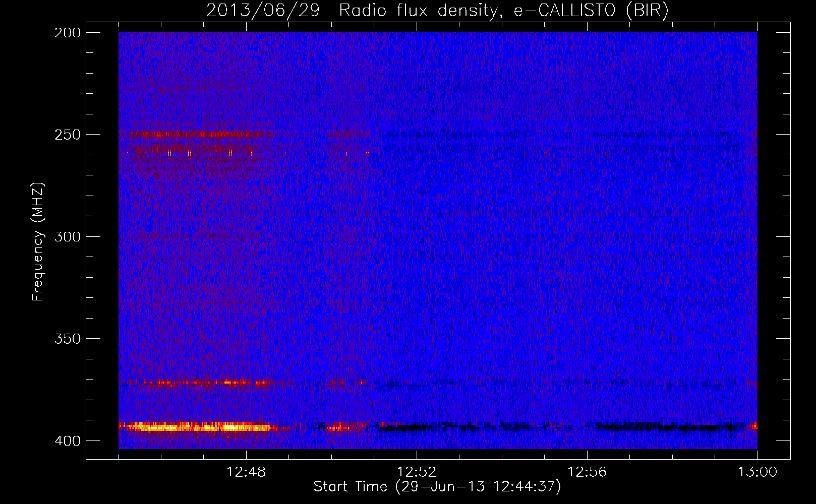816x504 pixels.
Task: Click the 12:56 time tick label
Action: point(587,472)
